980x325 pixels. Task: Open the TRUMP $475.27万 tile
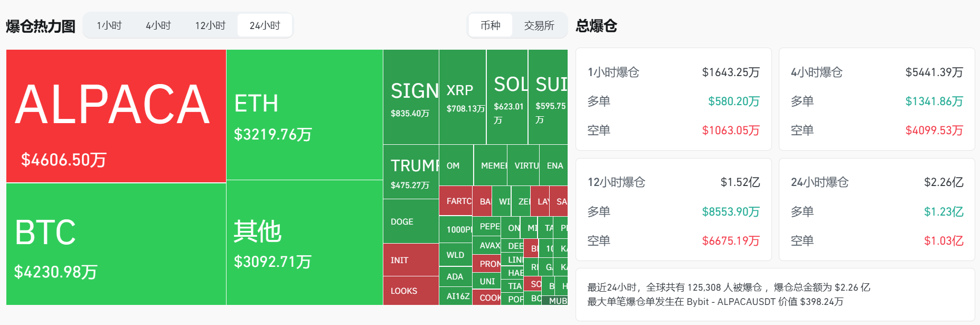[x=411, y=172]
